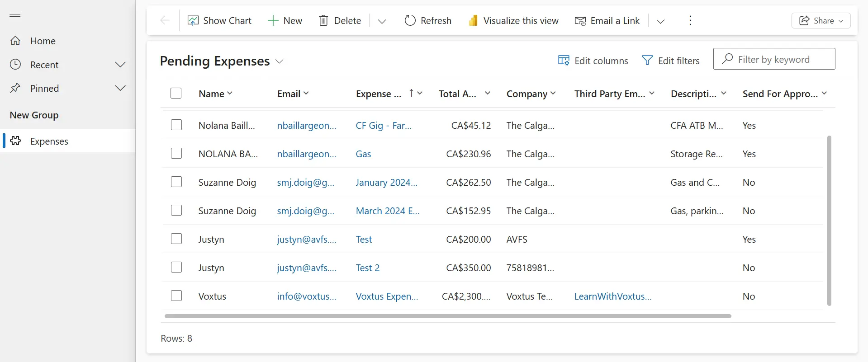
Task: Click the info@voxtus... email link
Action: tap(307, 296)
